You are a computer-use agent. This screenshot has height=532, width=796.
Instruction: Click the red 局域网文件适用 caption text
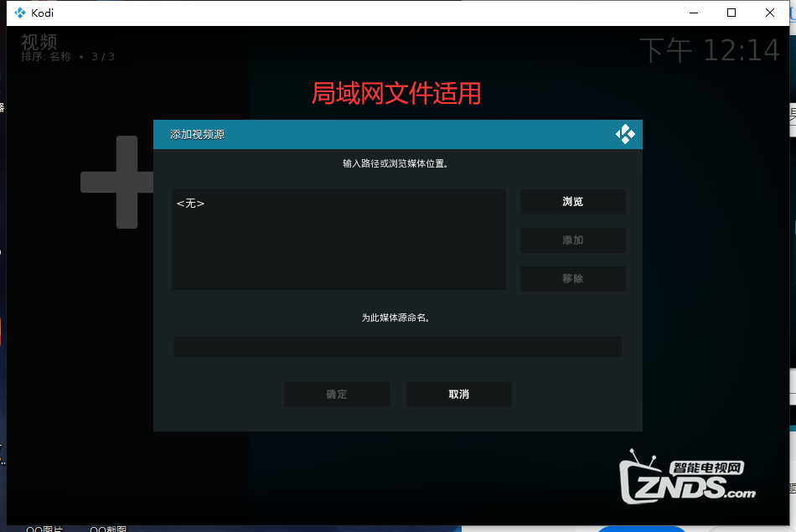[398, 95]
